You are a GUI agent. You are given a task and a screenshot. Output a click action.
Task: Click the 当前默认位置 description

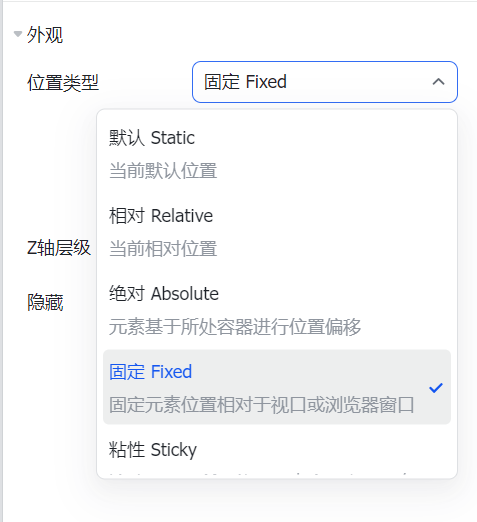tap(163, 170)
